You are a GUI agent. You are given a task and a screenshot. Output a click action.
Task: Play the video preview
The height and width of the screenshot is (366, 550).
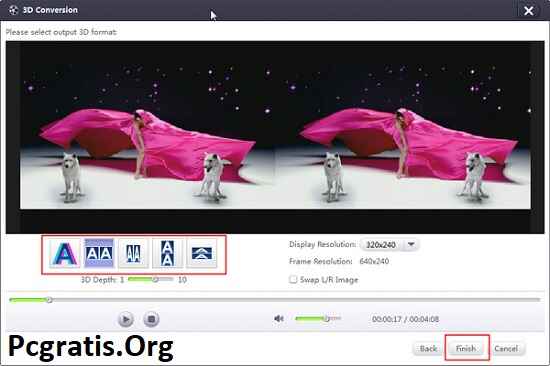coord(126,319)
